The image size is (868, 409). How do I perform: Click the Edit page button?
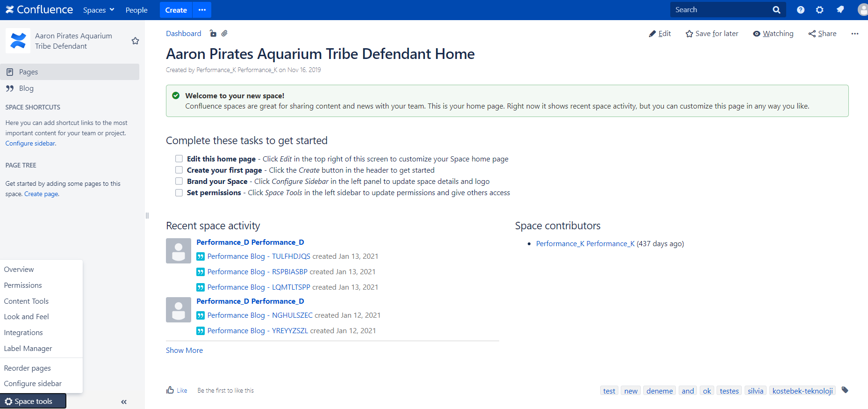[660, 34]
